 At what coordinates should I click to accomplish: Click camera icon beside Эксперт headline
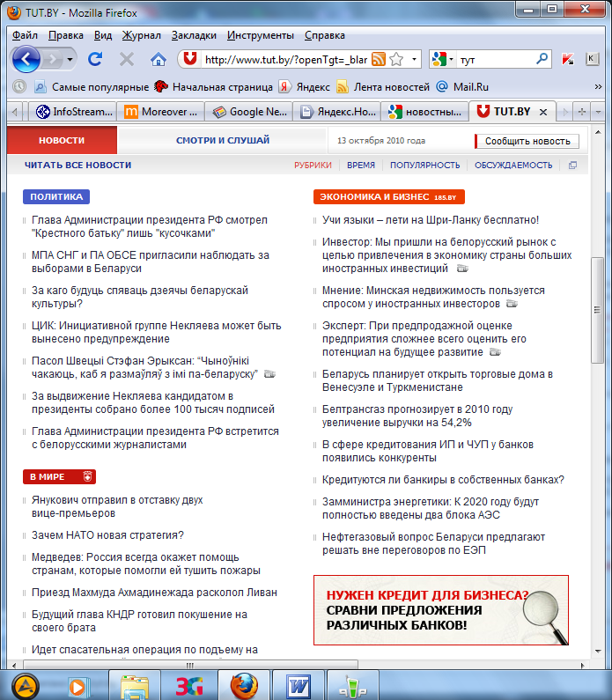495,352
